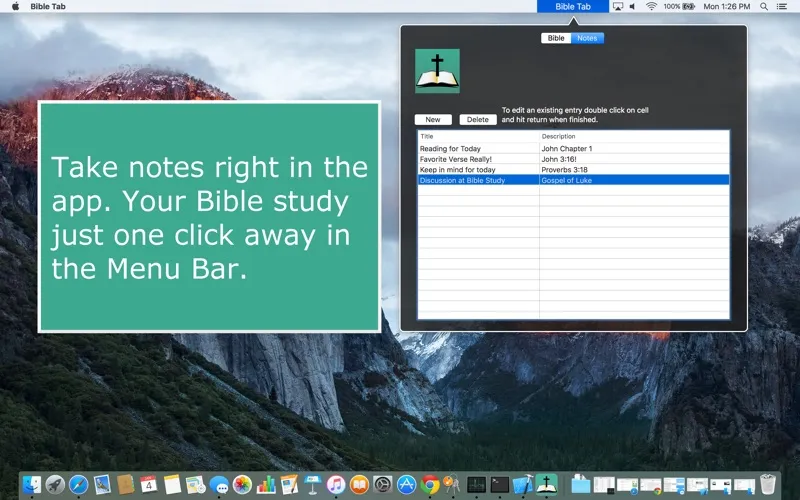Image resolution: width=800 pixels, height=500 pixels.
Task: Open the Apple menu
Action: [x=15, y=7]
